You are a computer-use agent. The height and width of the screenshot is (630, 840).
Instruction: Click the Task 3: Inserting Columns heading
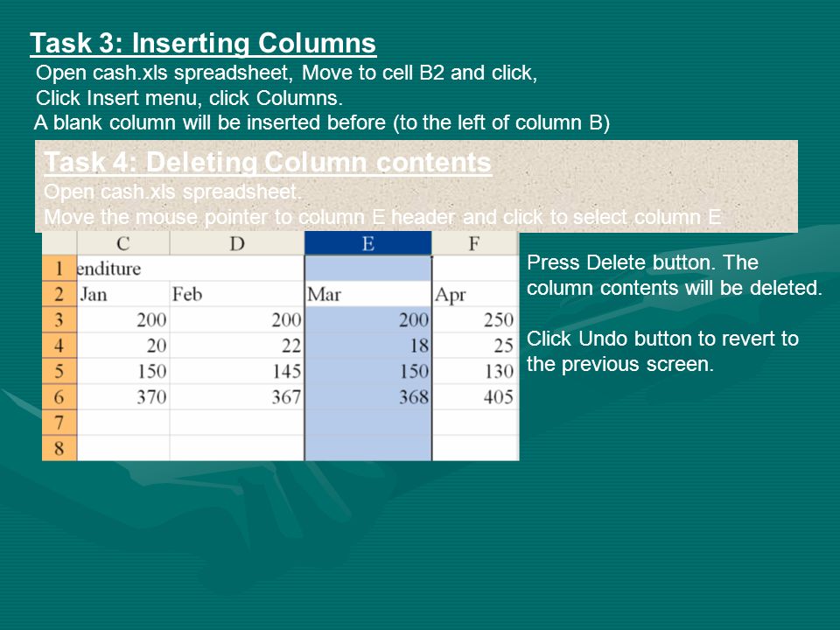[203, 44]
